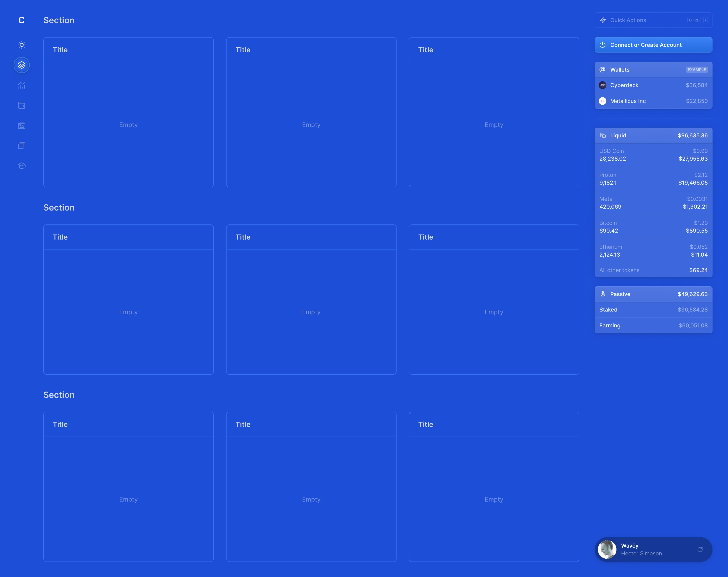Click the $19,466.05 Proton value
Image resolution: width=728 pixels, height=577 pixels.
tap(693, 182)
